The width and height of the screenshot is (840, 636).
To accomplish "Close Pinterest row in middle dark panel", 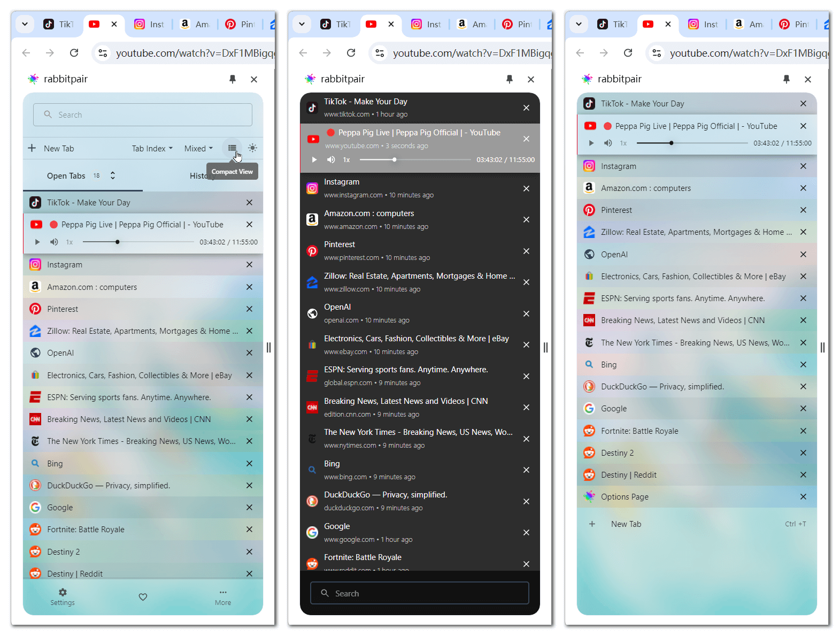I will (x=526, y=251).
